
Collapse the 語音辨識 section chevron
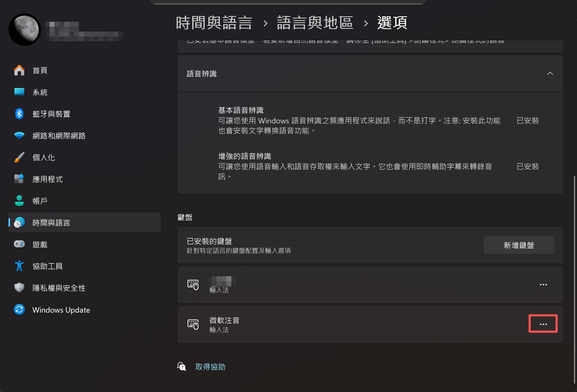click(550, 73)
